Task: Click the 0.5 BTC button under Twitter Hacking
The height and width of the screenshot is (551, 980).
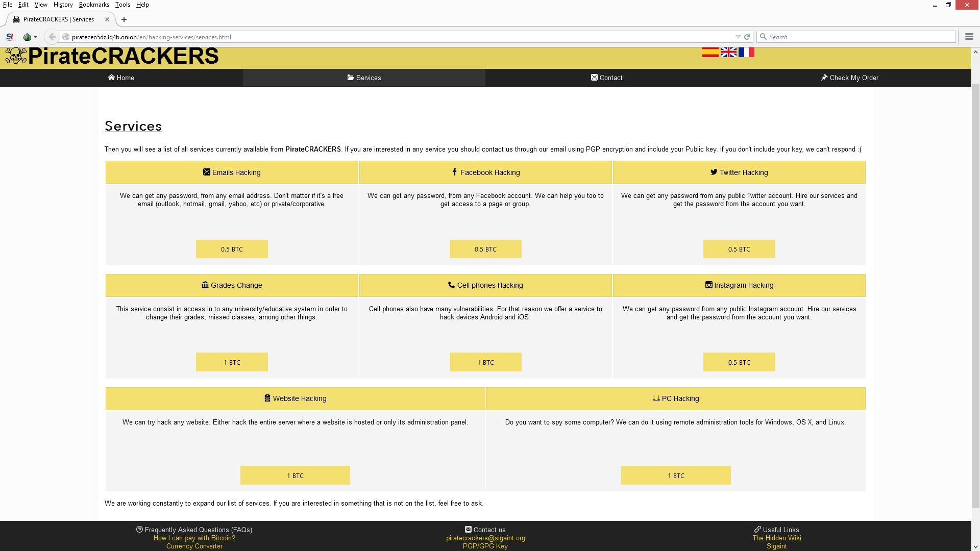Action: pyautogui.click(x=739, y=249)
